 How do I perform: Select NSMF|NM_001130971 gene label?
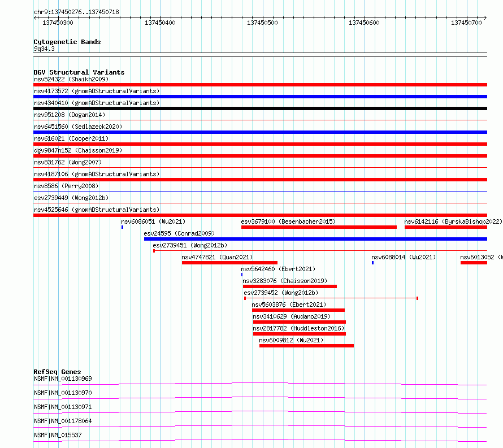pos(63,407)
